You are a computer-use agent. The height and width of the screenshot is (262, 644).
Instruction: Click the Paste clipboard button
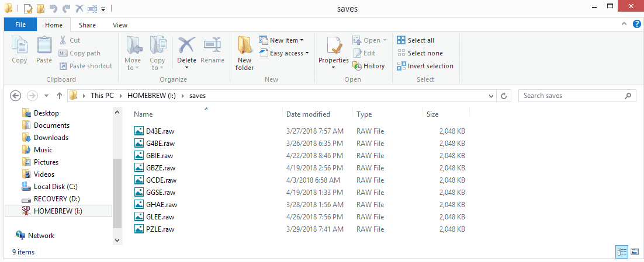tap(44, 50)
